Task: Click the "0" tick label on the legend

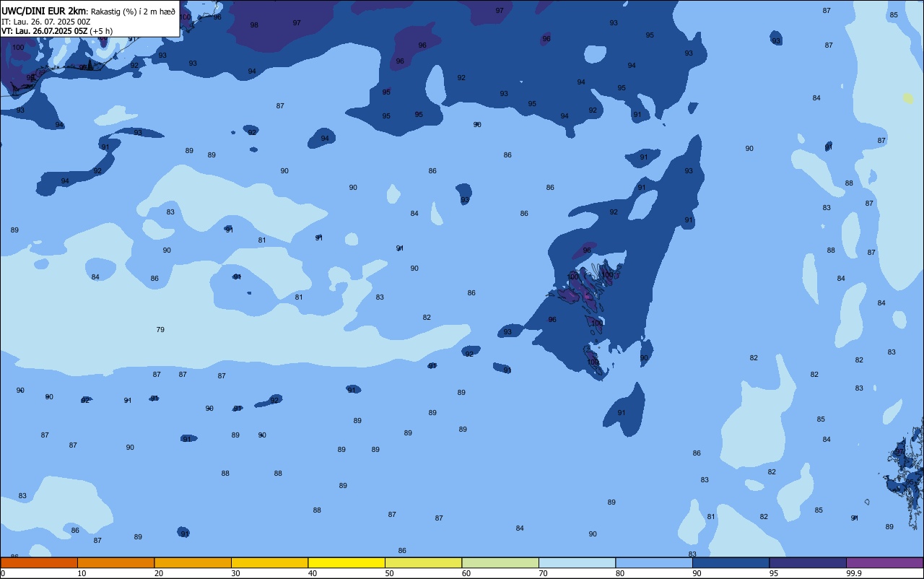Action: 3,573
